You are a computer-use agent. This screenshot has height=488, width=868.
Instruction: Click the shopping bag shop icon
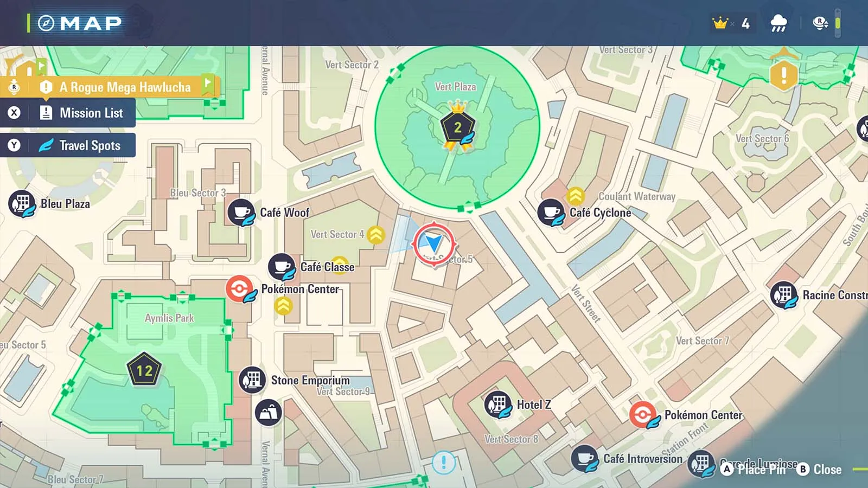click(x=268, y=413)
